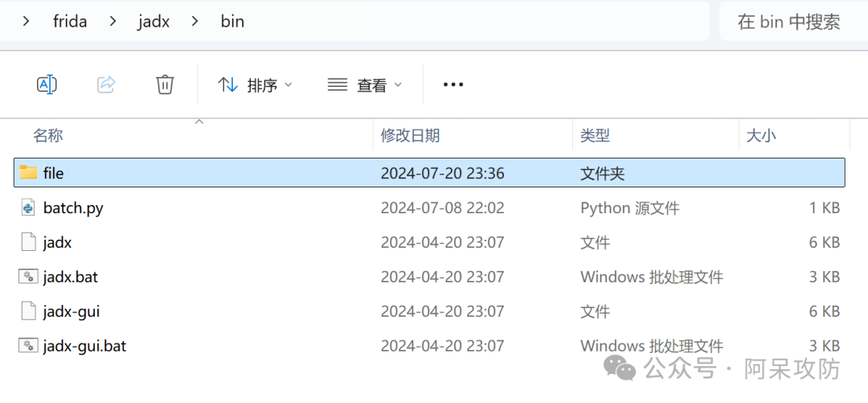Select the jadx file name
Image resolution: width=868 pixels, height=403 pixels.
click(x=57, y=243)
